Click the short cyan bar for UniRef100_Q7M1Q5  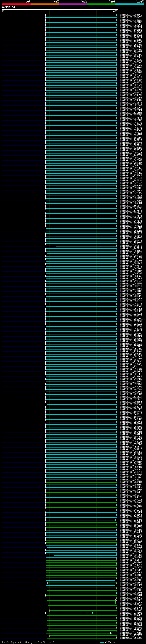click(x=69, y=612)
